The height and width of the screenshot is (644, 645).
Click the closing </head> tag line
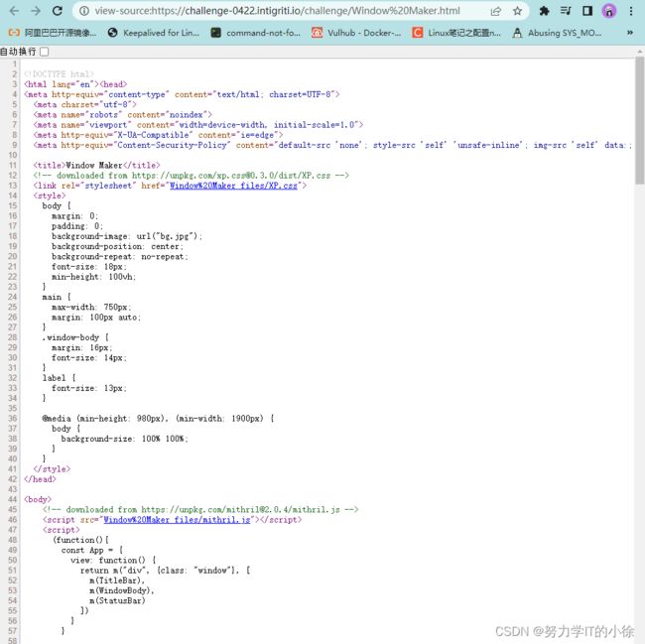pyautogui.click(x=40, y=479)
